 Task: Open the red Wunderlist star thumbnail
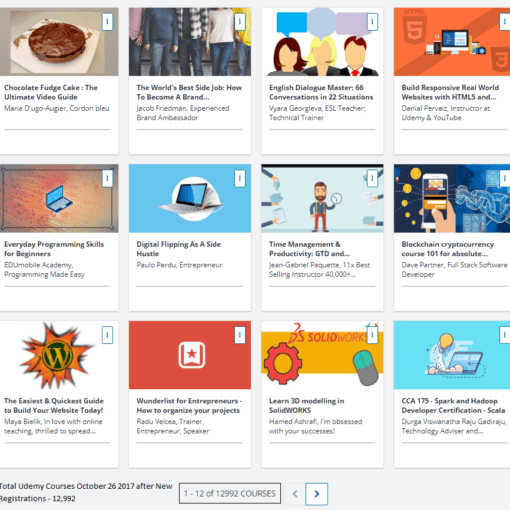pyautogui.click(x=190, y=355)
